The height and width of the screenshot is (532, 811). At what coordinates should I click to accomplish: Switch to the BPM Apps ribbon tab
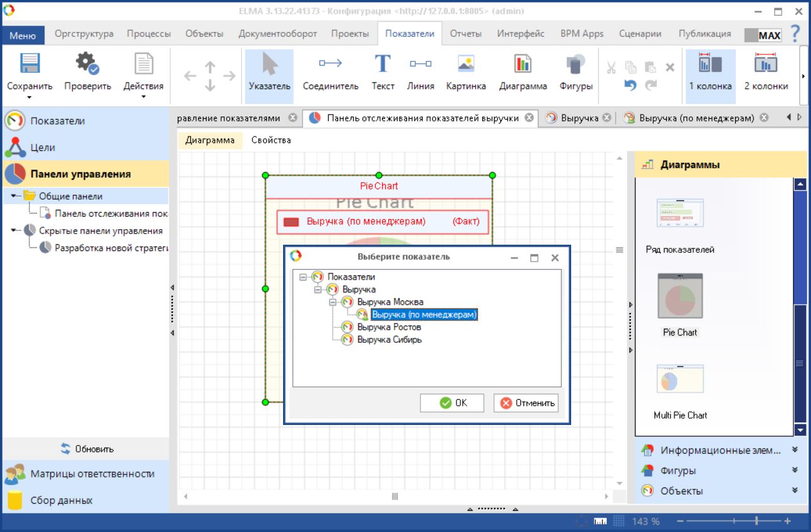tap(582, 34)
